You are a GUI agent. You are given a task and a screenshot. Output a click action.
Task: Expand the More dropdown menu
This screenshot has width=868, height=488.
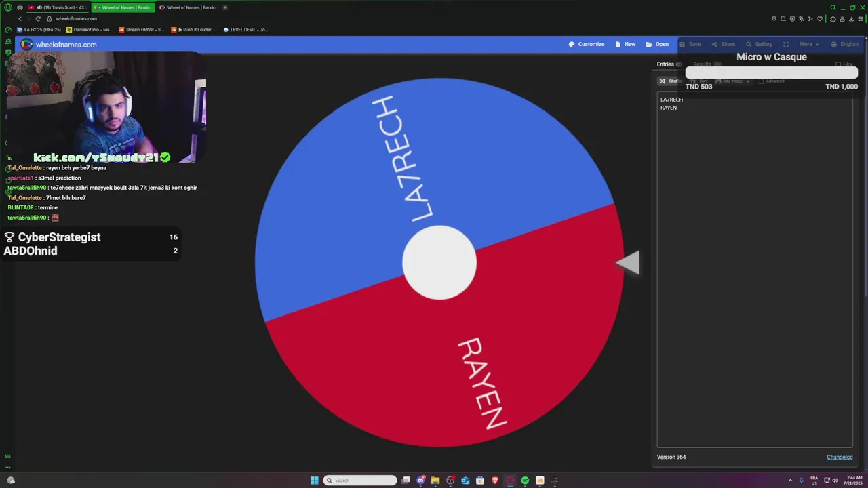click(808, 44)
